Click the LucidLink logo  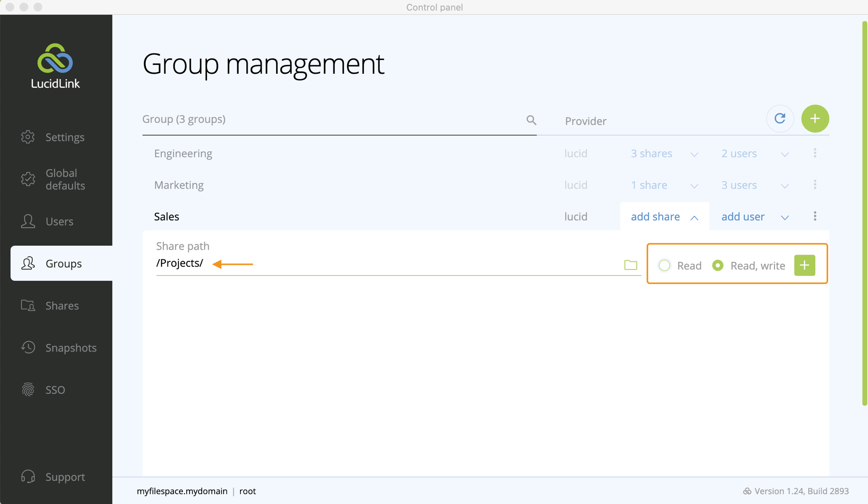coord(55,66)
